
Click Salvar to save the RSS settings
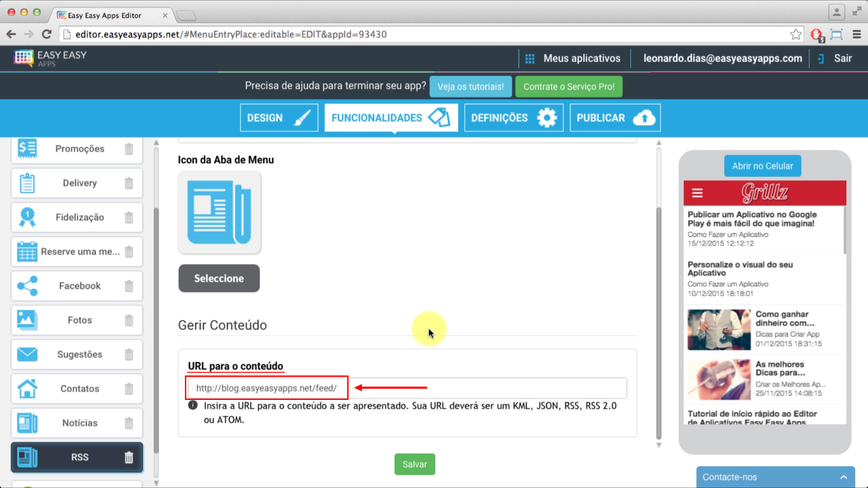(414, 464)
